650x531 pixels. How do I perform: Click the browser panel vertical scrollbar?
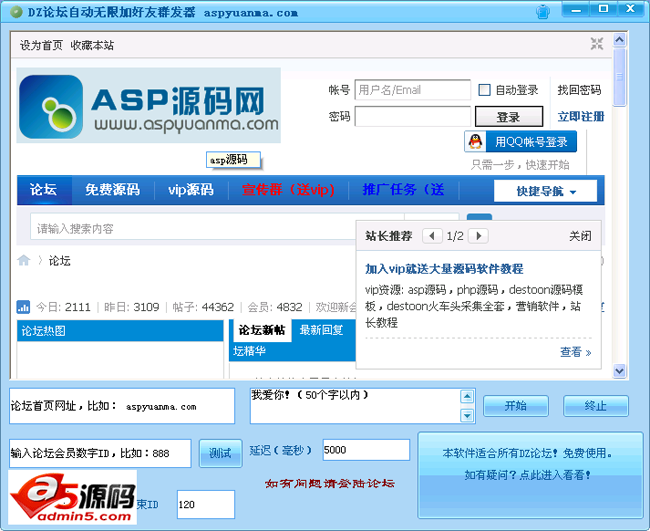pyautogui.click(x=620, y=200)
